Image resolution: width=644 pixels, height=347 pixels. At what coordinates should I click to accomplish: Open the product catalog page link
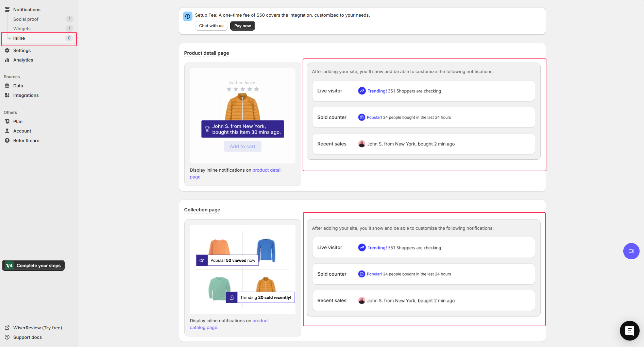click(x=260, y=320)
